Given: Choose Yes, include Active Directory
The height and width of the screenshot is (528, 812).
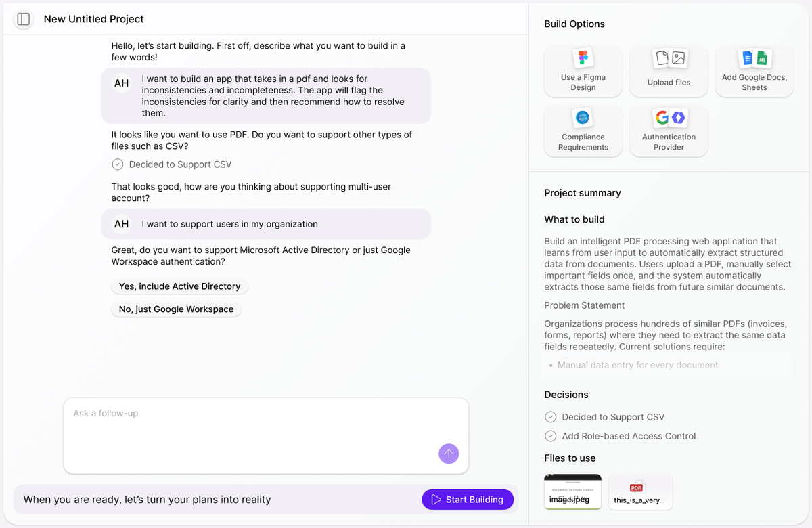Looking at the screenshot, I should tap(179, 286).
